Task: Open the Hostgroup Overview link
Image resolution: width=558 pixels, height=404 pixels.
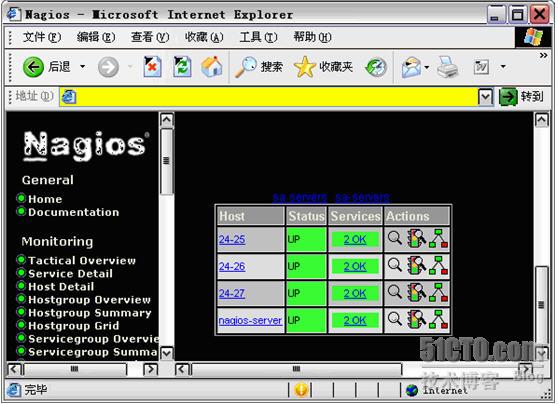Action: tap(89, 300)
